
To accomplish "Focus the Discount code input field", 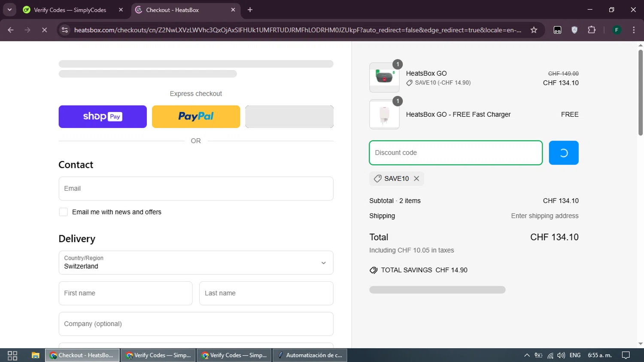I will (456, 153).
